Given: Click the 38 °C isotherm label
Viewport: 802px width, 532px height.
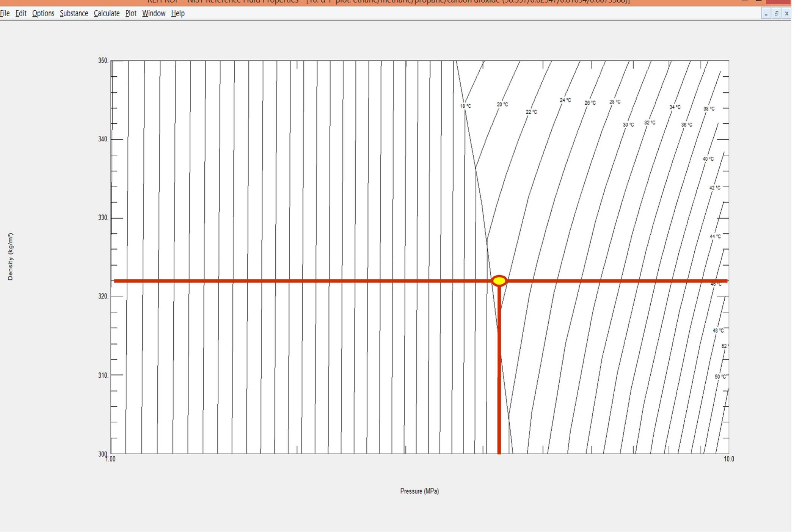Looking at the screenshot, I should (709, 109).
